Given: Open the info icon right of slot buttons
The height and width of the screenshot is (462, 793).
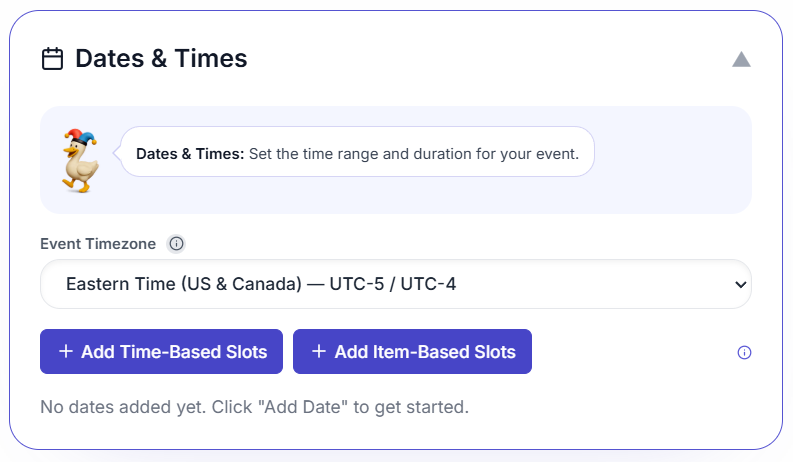Looking at the screenshot, I should (x=743, y=352).
